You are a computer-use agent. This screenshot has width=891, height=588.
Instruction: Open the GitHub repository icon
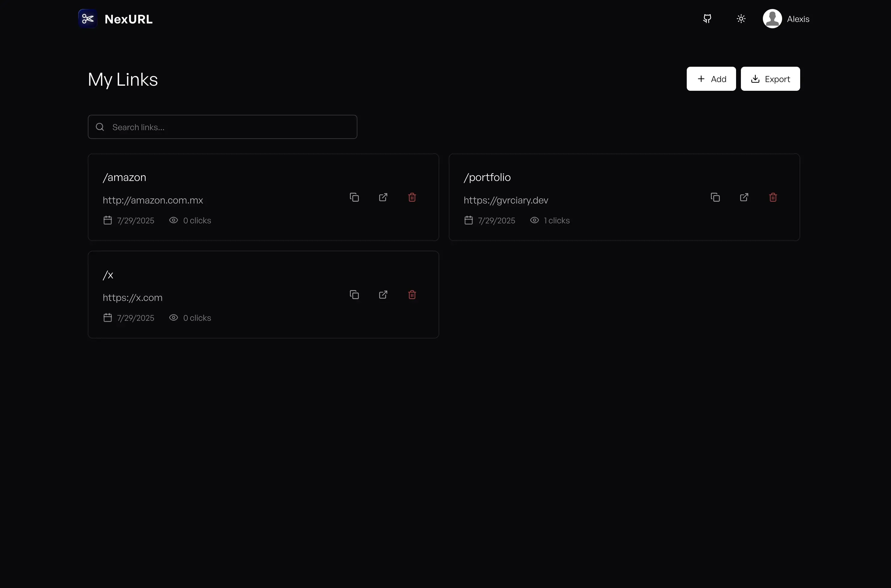click(707, 19)
